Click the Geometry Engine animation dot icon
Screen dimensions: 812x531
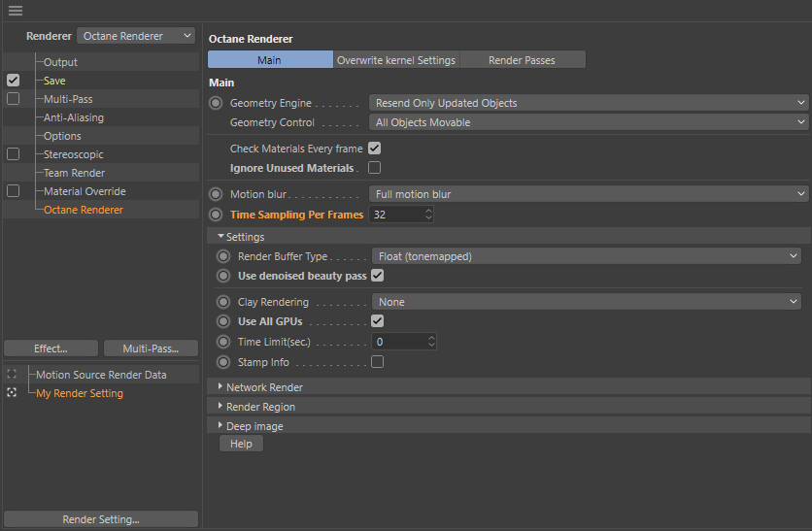216,103
